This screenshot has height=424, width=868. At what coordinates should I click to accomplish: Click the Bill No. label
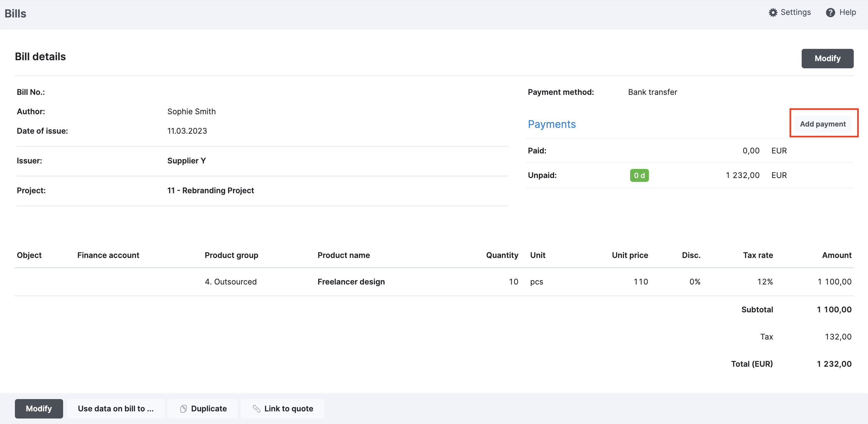(x=31, y=92)
